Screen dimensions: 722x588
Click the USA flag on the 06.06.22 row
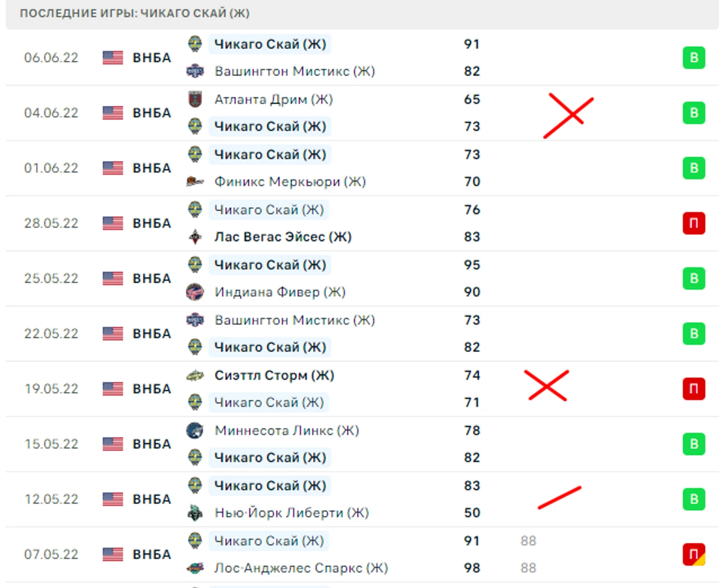[x=113, y=58]
